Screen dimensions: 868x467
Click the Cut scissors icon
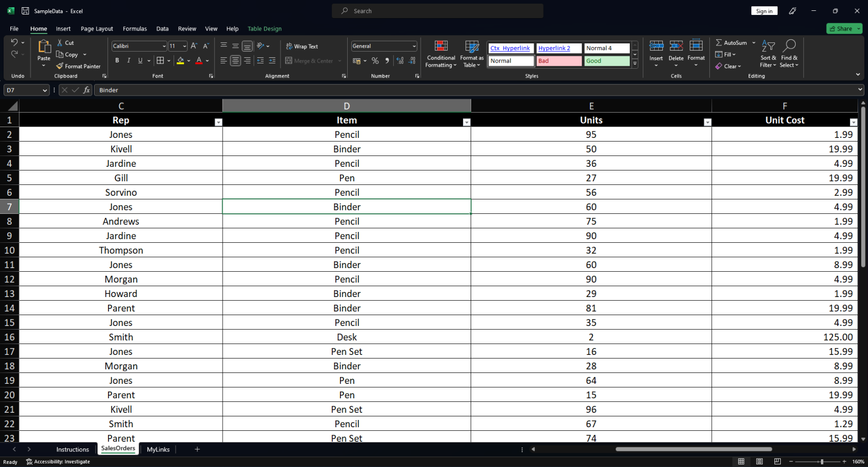click(x=60, y=43)
